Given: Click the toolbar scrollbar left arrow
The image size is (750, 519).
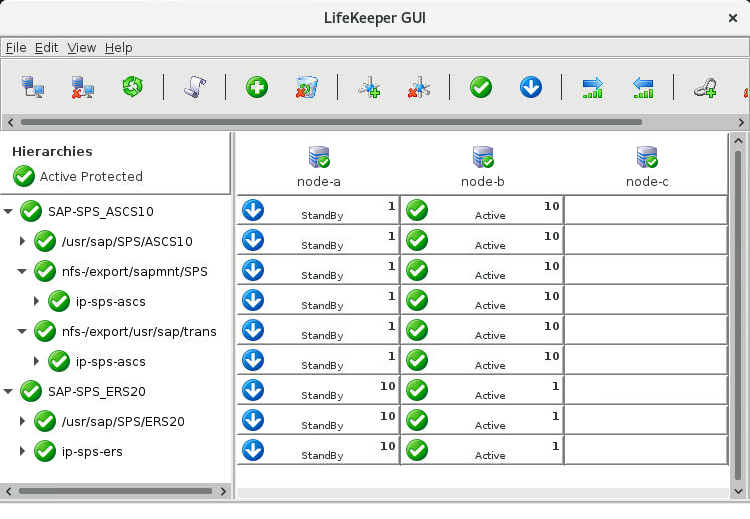Looking at the screenshot, I should click(x=11, y=122).
